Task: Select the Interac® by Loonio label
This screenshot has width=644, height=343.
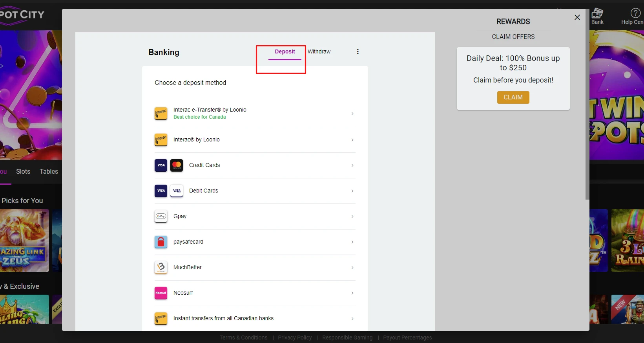Action: point(197,139)
